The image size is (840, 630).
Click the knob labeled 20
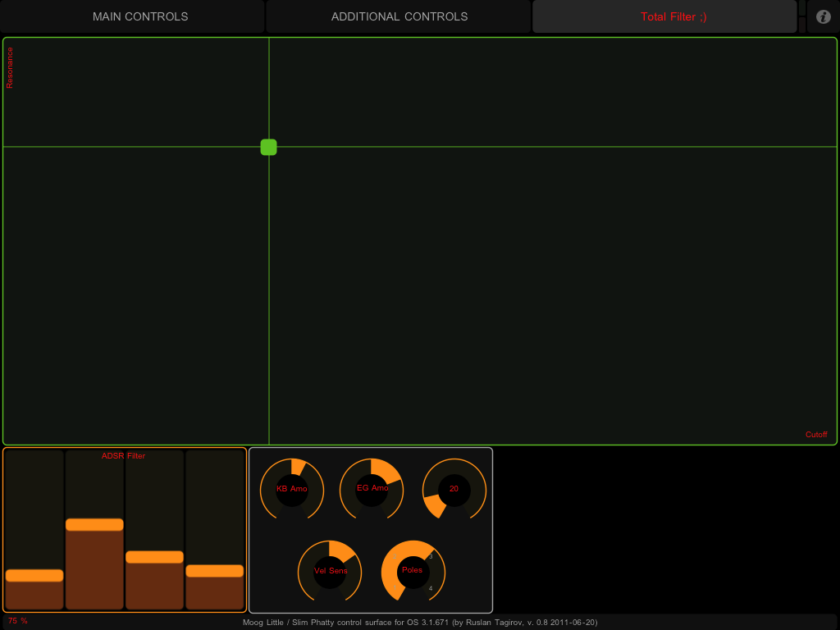(x=454, y=489)
